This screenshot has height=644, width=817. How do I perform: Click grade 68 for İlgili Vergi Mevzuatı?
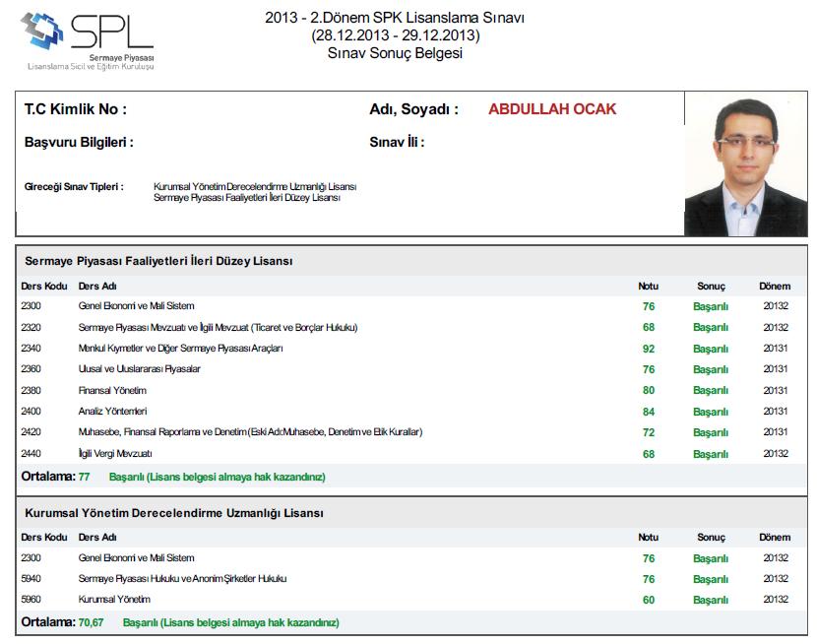[x=649, y=454]
